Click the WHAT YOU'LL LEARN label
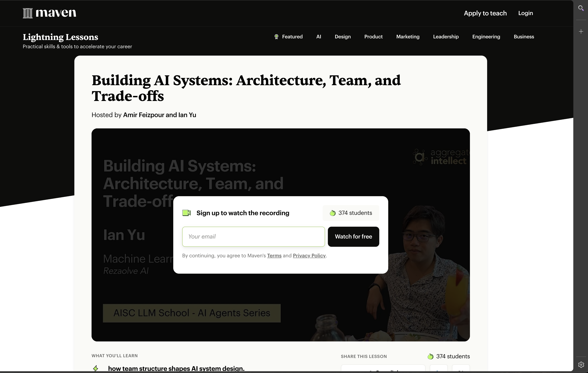 click(114, 356)
